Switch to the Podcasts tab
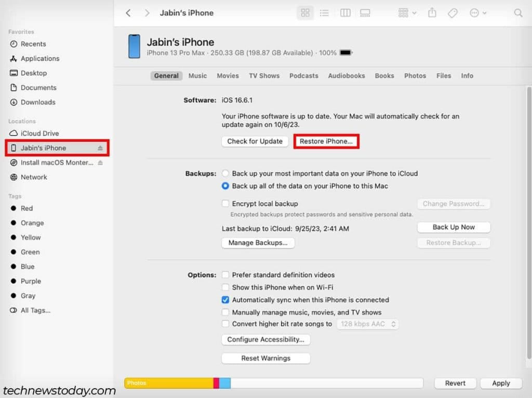Screen dimensions: 532x398 (303, 75)
